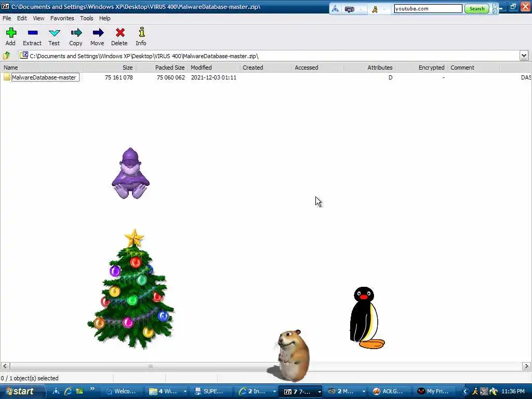
Task: Expand the 7-Zip taskbar group arrow
Action: [x=320, y=392]
